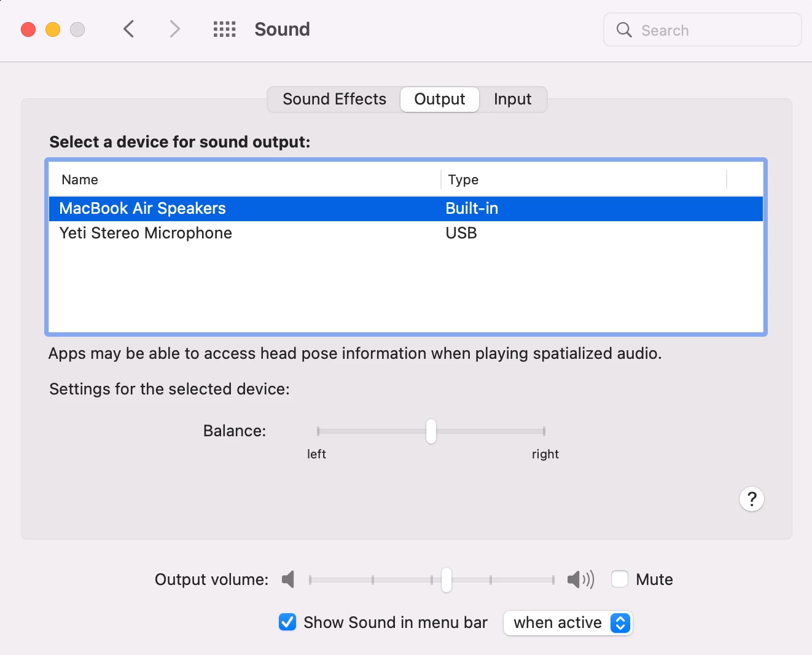Show all preferences grid icon
The width and height of the screenshot is (812, 655).
point(224,29)
